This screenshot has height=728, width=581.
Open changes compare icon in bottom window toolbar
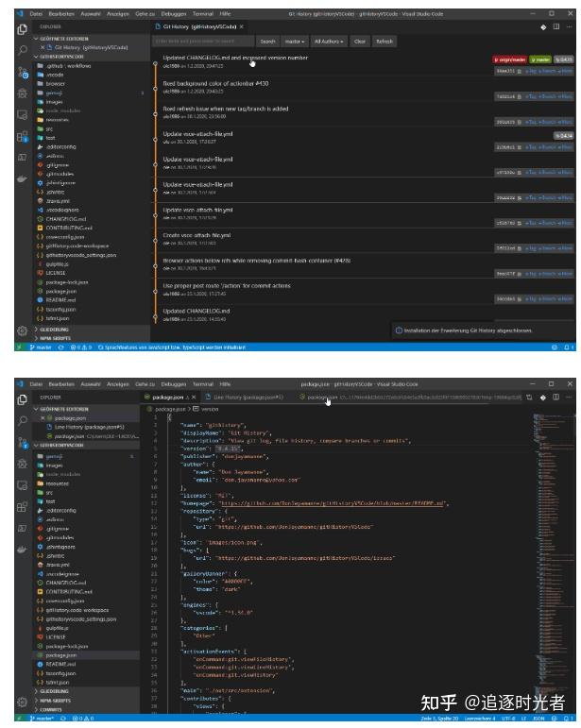[x=529, y=398]
